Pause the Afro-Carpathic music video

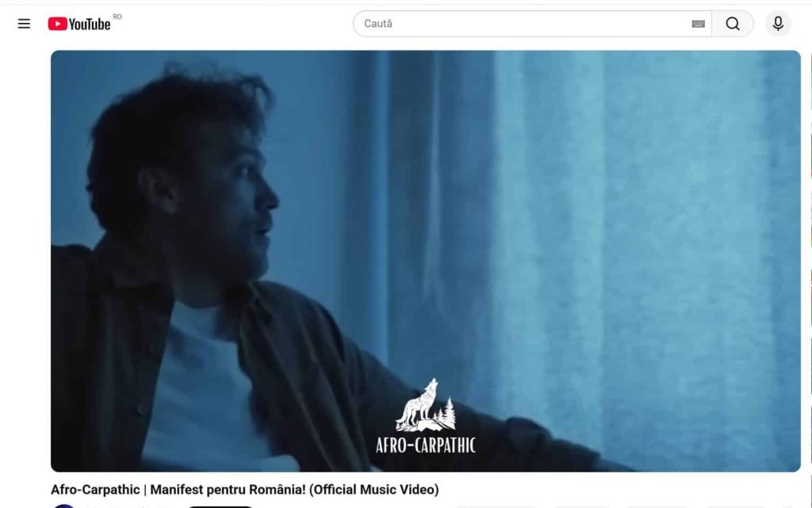tap(426, 261)
